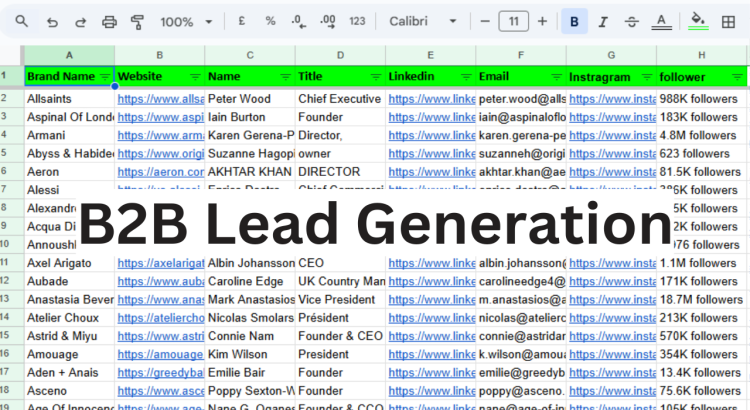The image size is (750, 410).
Task: Format as currency with pound icon
Action: tap(241, 21)
